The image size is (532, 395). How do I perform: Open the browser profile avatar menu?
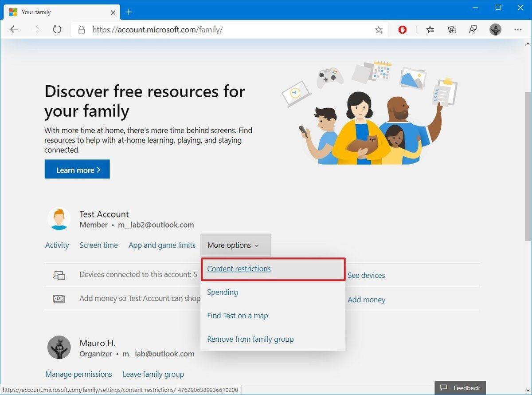click(495, 29)
